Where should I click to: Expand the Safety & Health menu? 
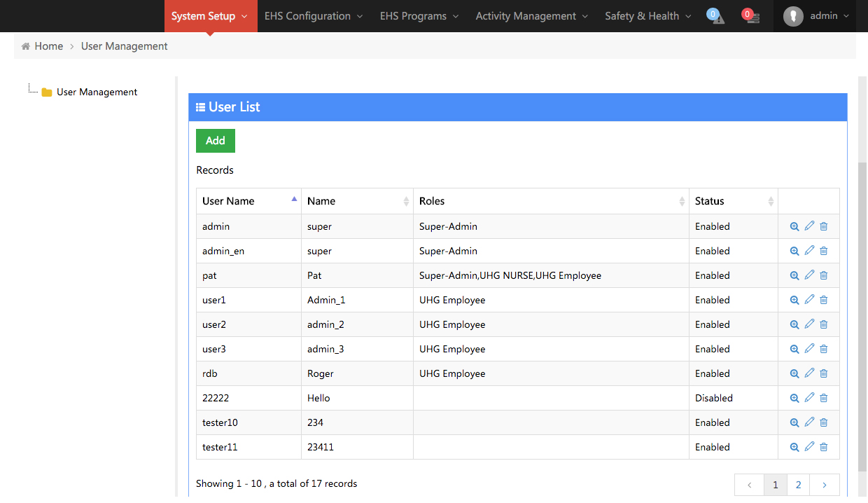[x=647, y=16]
